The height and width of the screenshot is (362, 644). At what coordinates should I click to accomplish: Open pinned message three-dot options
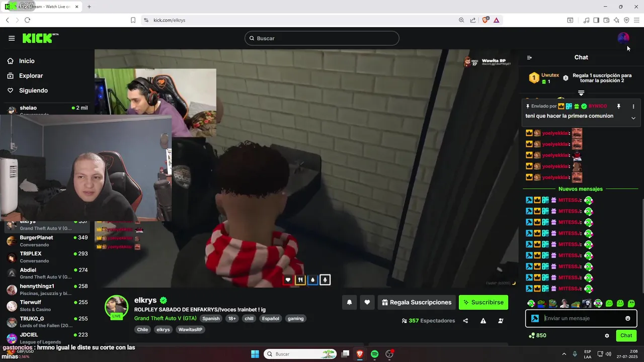[x=633, y=107]
